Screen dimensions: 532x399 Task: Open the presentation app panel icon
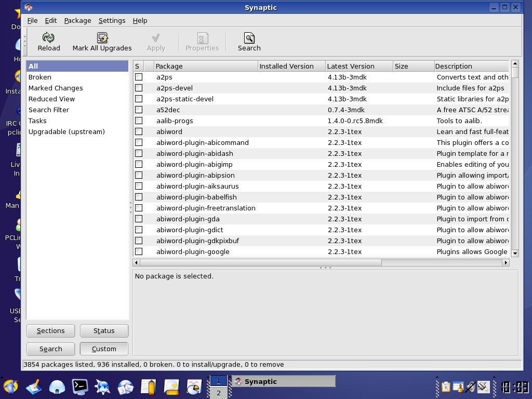(171, 387)
